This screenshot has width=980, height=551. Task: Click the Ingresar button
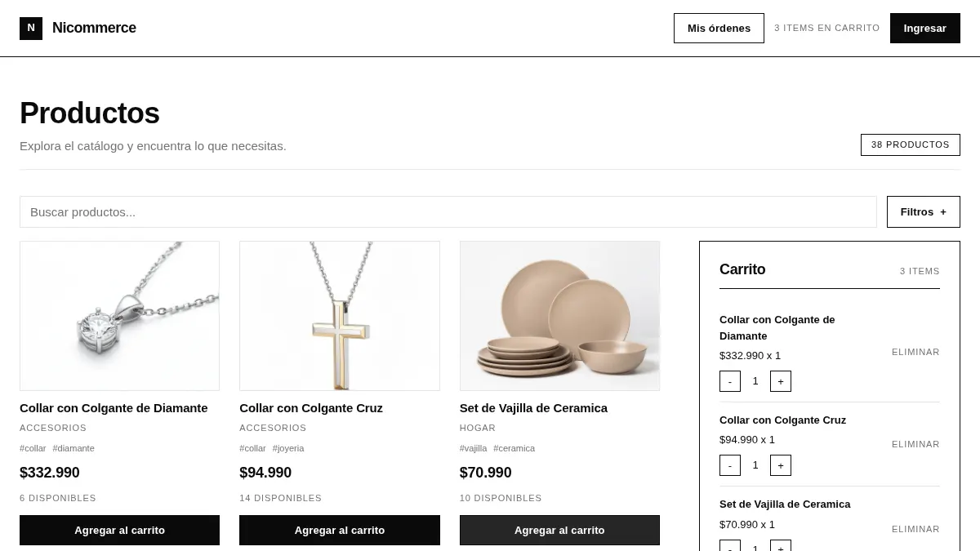(x=924, y=28)
